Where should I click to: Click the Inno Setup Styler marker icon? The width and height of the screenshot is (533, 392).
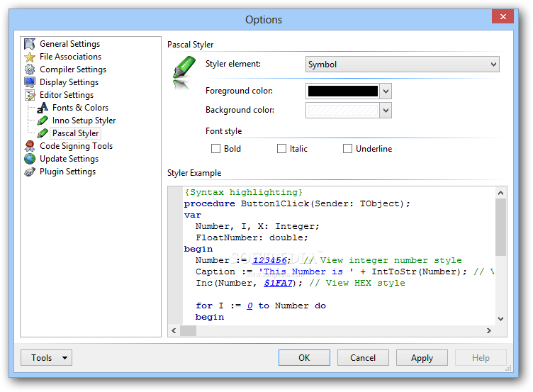[43, 121]
